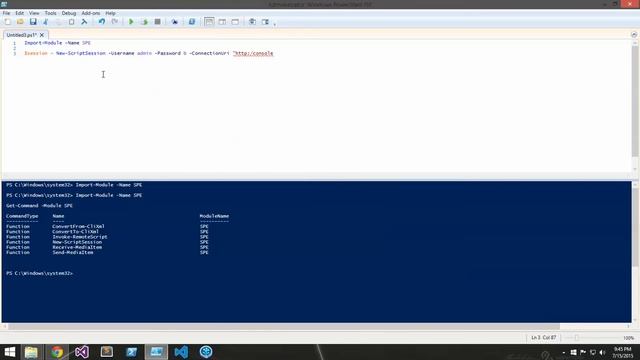
Task: Click the CommandType column header
Action: pyautogui.click(x=22, y=216)
